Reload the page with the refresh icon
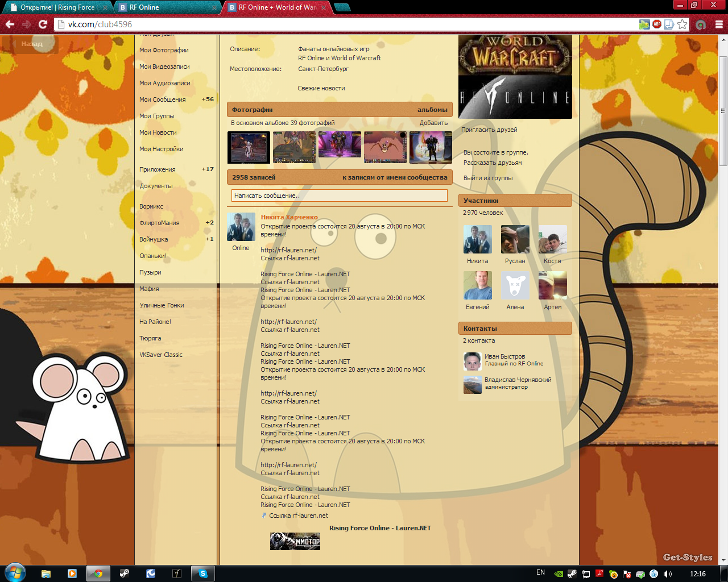This screenshot has width=728, height=582. pos(43,24)
